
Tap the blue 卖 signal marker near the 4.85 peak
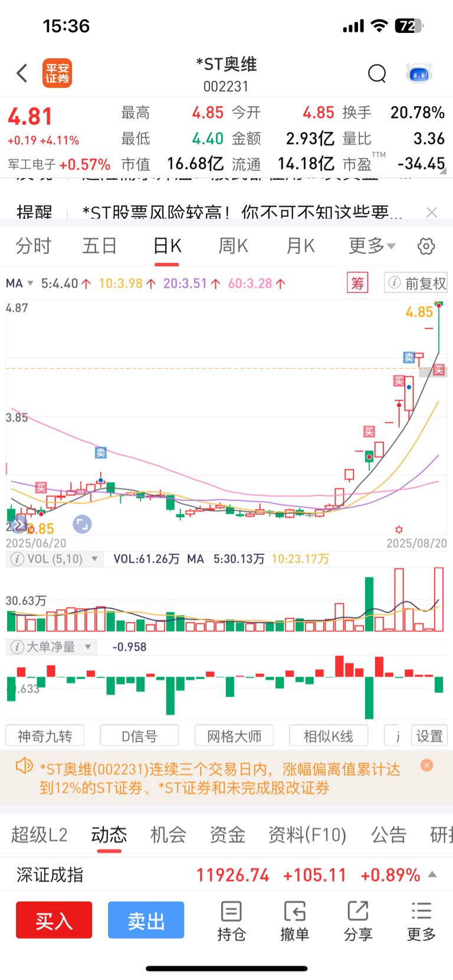pos(409,357)
